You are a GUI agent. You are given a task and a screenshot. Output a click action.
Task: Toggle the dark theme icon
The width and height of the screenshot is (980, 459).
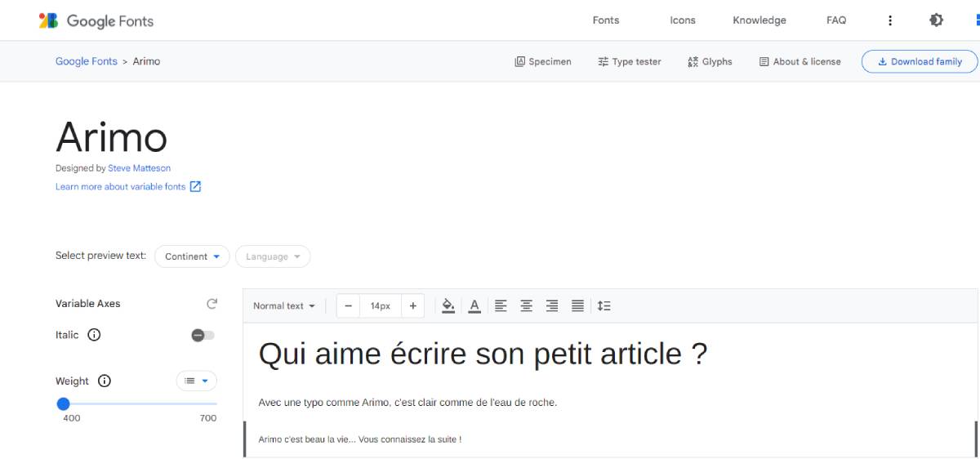pos(936,20)
